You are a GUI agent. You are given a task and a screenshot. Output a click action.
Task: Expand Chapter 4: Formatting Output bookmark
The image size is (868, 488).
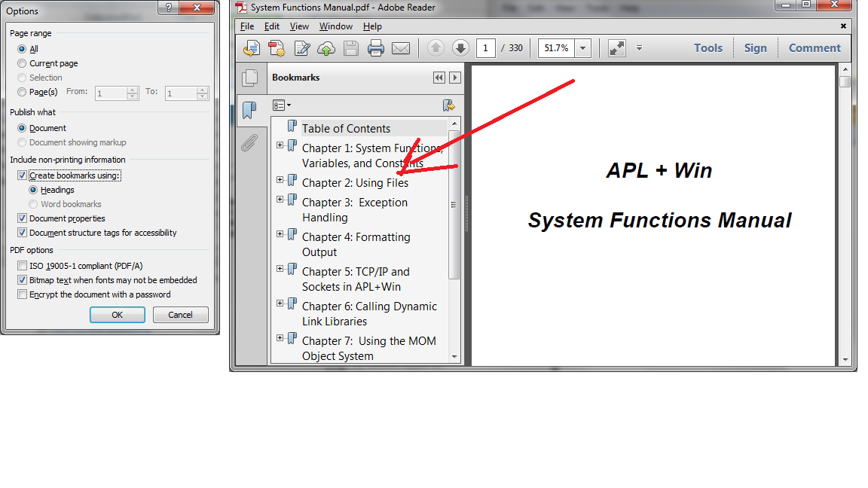tap(280, 234)
